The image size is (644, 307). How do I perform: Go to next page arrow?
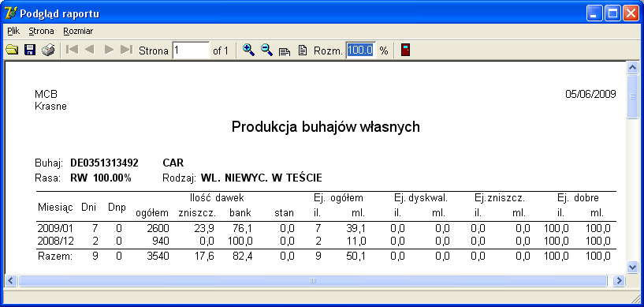109,50
